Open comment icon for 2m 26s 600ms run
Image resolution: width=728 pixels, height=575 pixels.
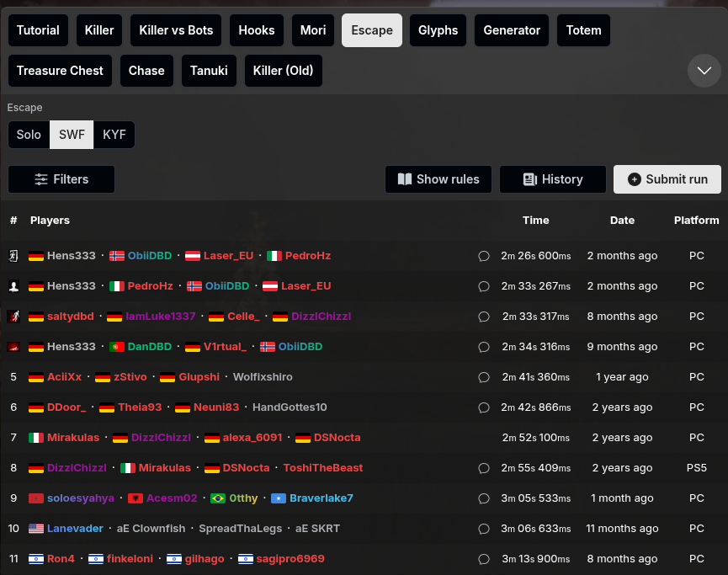[x=484, y=256]
